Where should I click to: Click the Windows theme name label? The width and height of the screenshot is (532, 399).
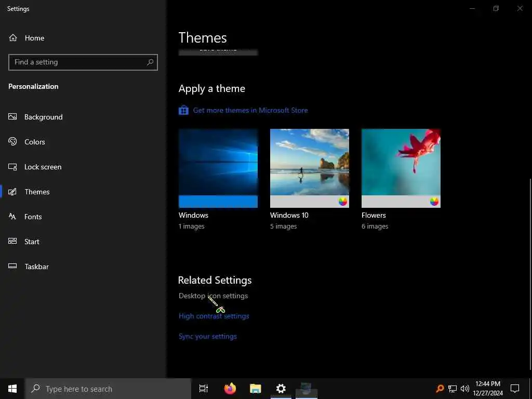193,215
